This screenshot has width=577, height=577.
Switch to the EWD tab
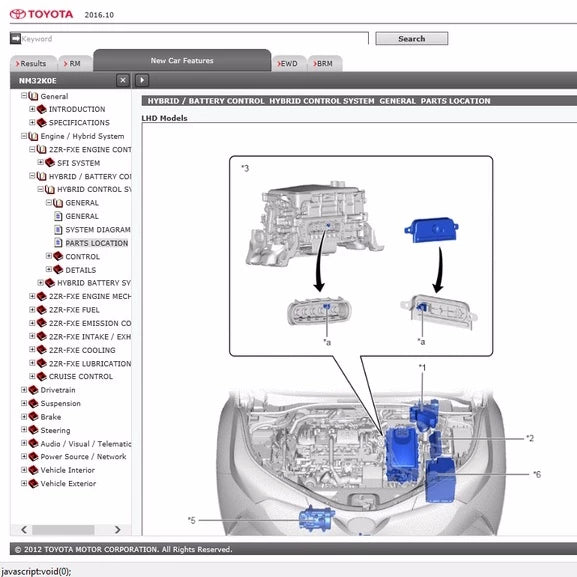click(288, 63)
